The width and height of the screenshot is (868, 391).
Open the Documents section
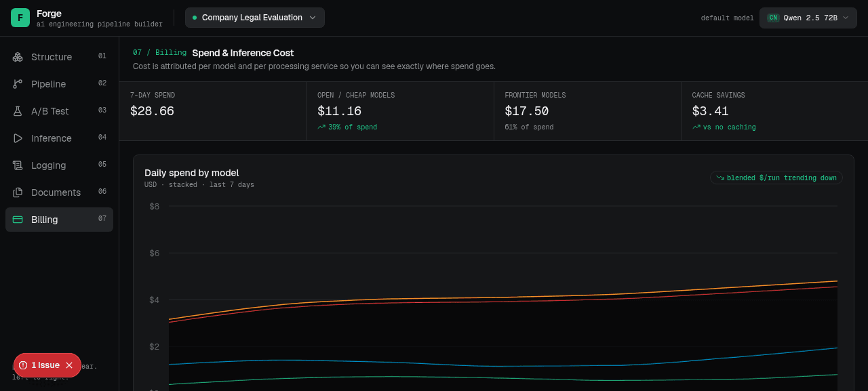[59, 192]
